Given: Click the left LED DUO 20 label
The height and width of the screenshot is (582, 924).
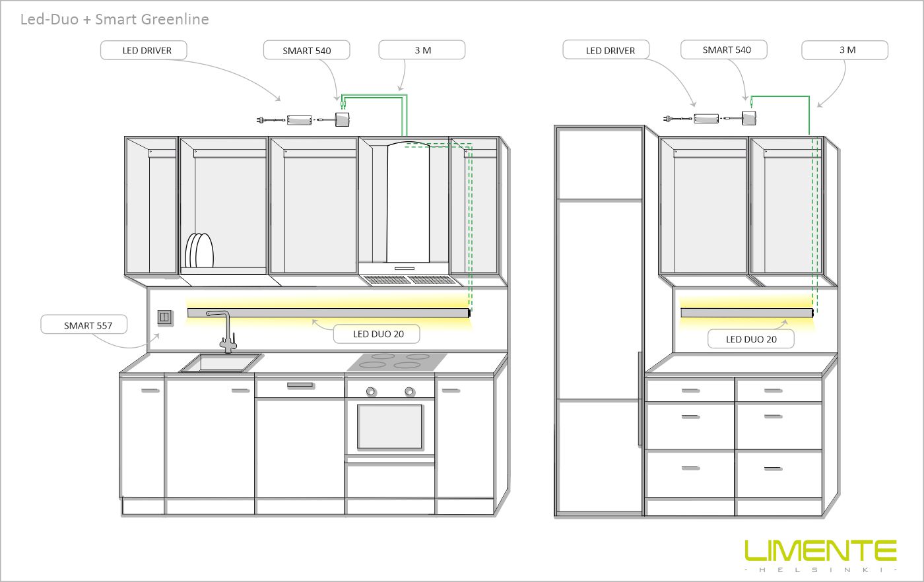Looking at the screenshot, I should [377, 334].
